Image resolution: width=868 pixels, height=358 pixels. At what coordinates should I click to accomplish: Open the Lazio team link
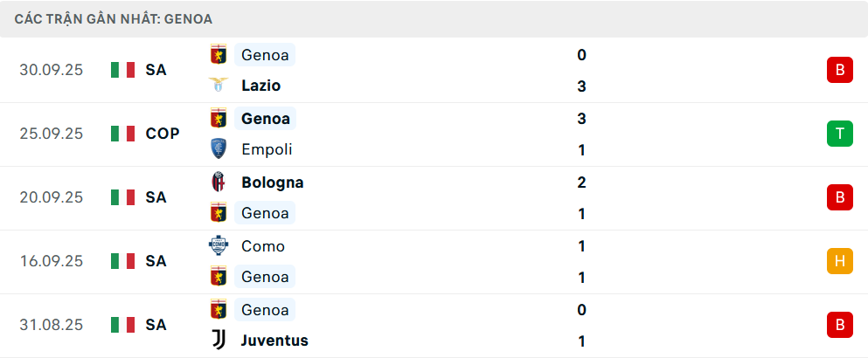tap(260, 86)
